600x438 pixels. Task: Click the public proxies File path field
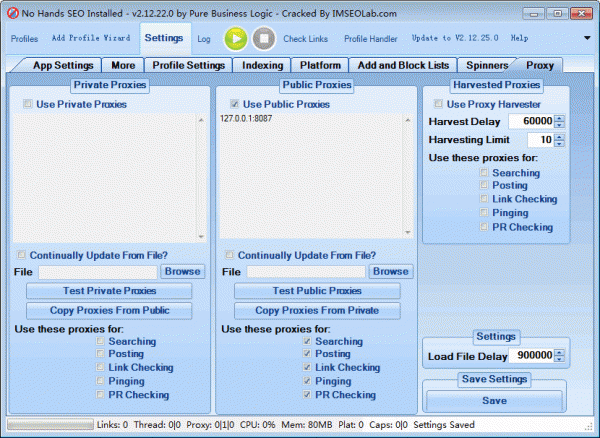(306, 272)
